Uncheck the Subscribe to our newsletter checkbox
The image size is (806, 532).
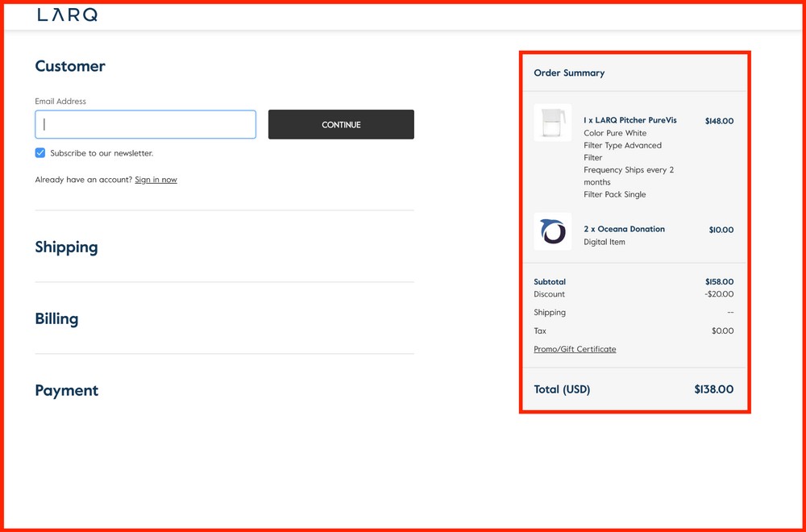(40, 153)
